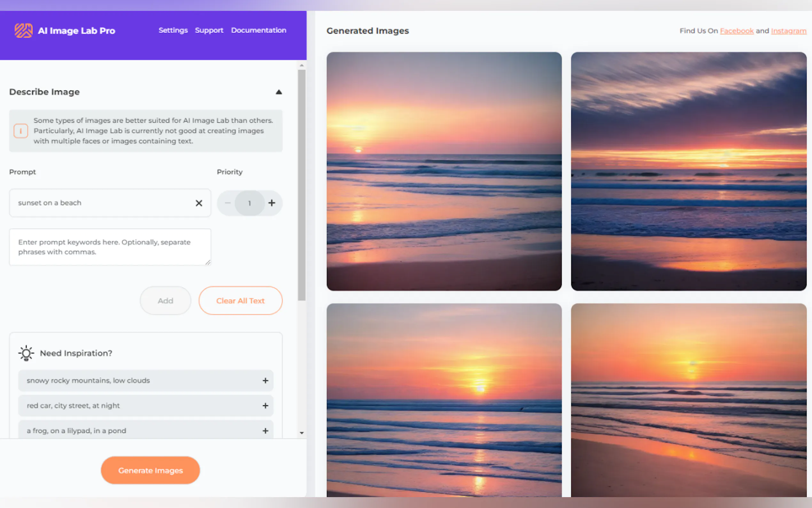
Task: Click the Clear All Text button
Action: coord(240,300)
